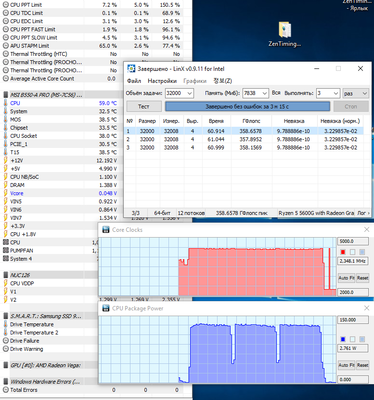Click Reset in CPU Package Power graph
374x400 pixels.
coord(363,365)
